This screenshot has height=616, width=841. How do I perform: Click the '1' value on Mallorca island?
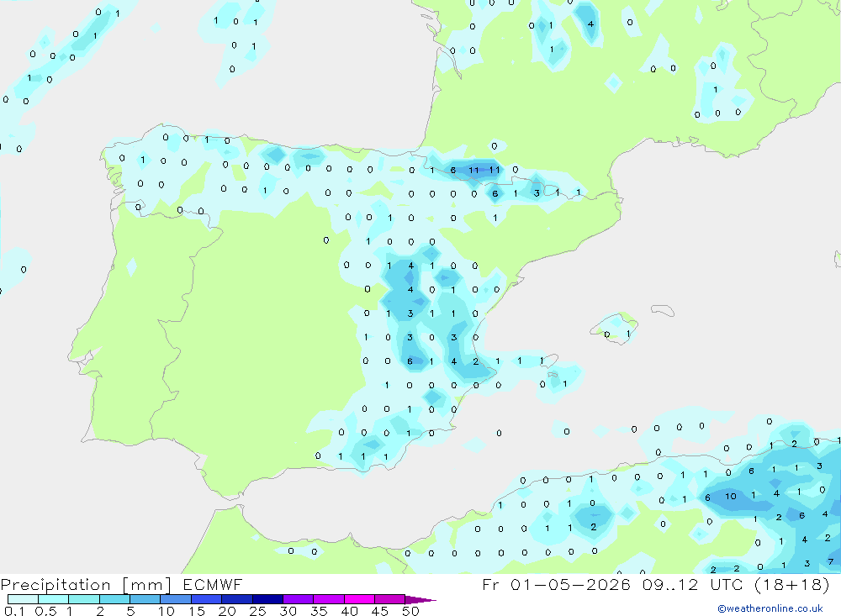[x=628, y=334]
